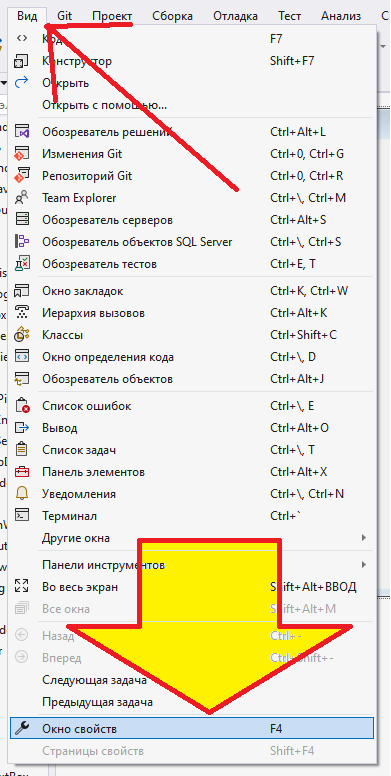Click the Конструктор designer icon
The width and height of the screenshot is (391, 776).
click(x=22, y=61)
